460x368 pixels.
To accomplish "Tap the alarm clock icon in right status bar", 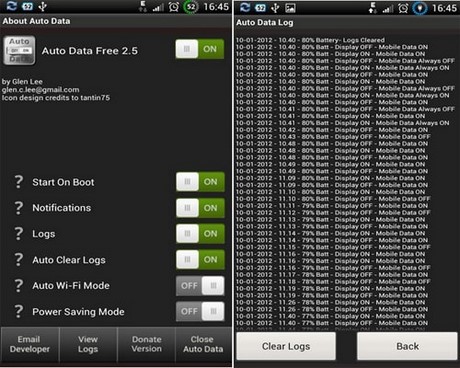I will click(403, 8).
